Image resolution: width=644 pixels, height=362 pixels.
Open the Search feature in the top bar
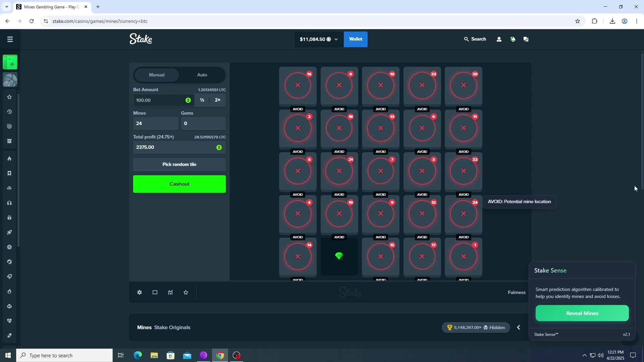click(475, 39)
